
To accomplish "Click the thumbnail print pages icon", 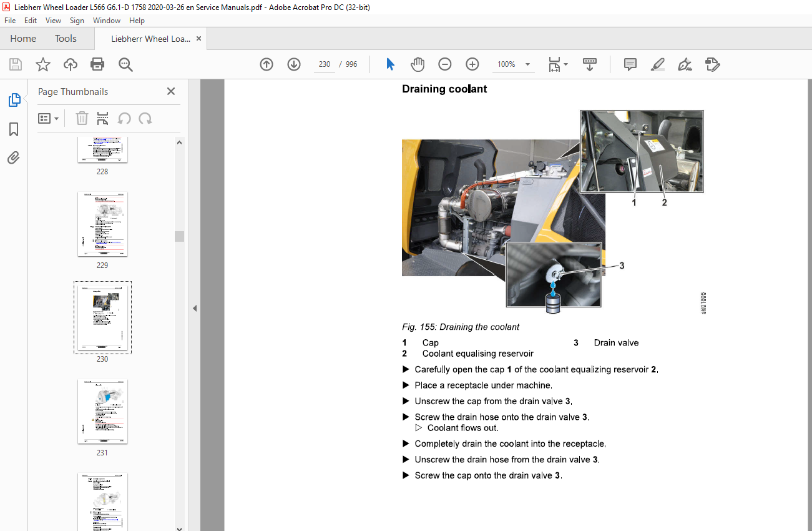I will pos(103,118).
